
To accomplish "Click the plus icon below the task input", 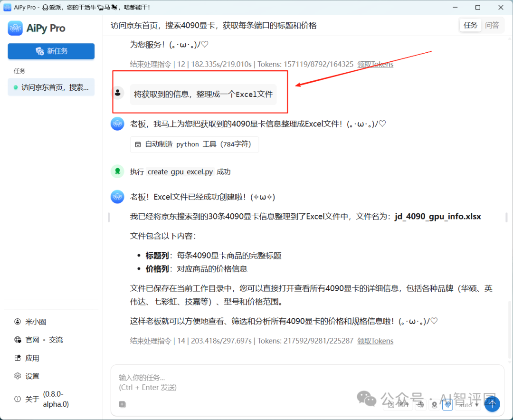I will tap(122, 404).
